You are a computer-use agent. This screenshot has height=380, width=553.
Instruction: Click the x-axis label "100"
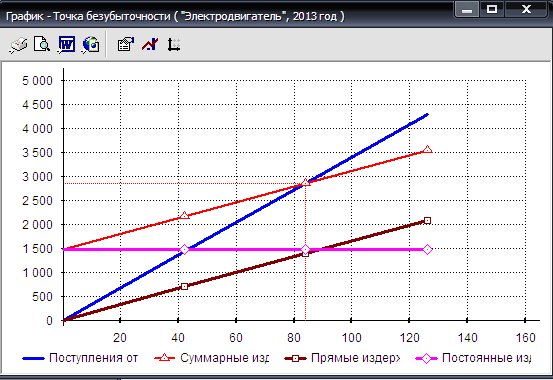pos(352,338)
